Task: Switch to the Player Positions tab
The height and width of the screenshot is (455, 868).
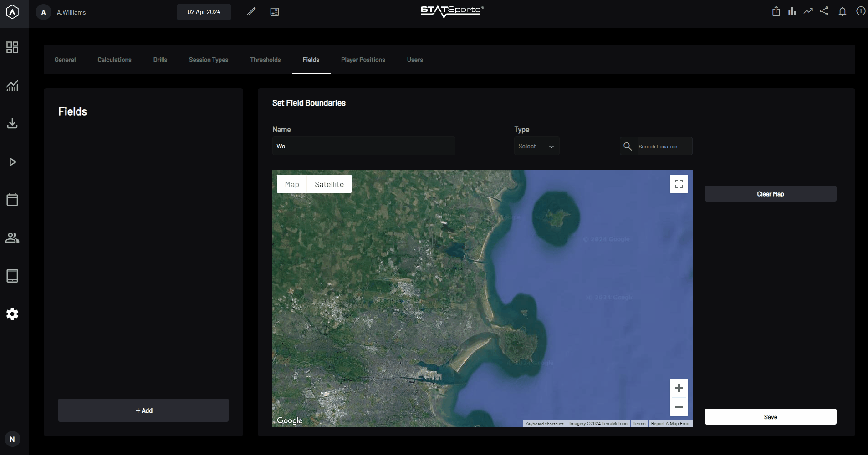Action: (363, 60)
